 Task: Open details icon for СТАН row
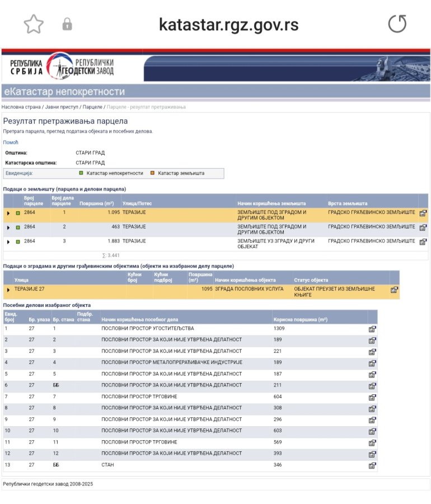click(x=372, y=465)
